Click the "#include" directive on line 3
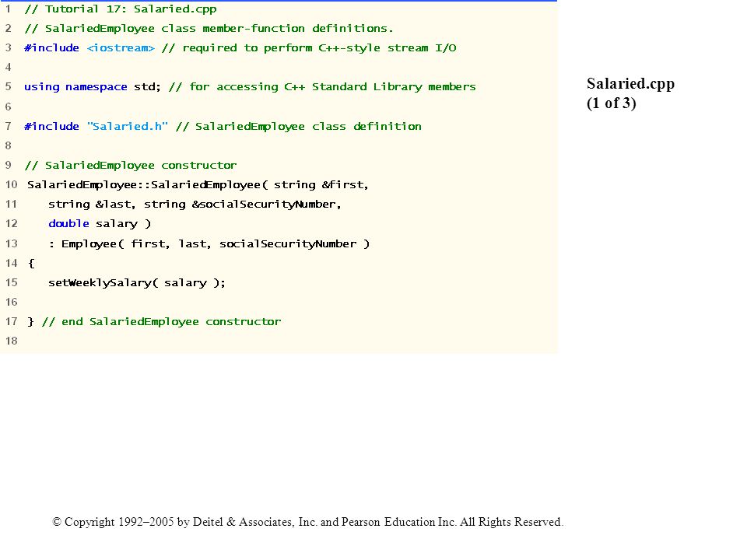The width and height of the screenshot is (747, 560). (52, 48)
